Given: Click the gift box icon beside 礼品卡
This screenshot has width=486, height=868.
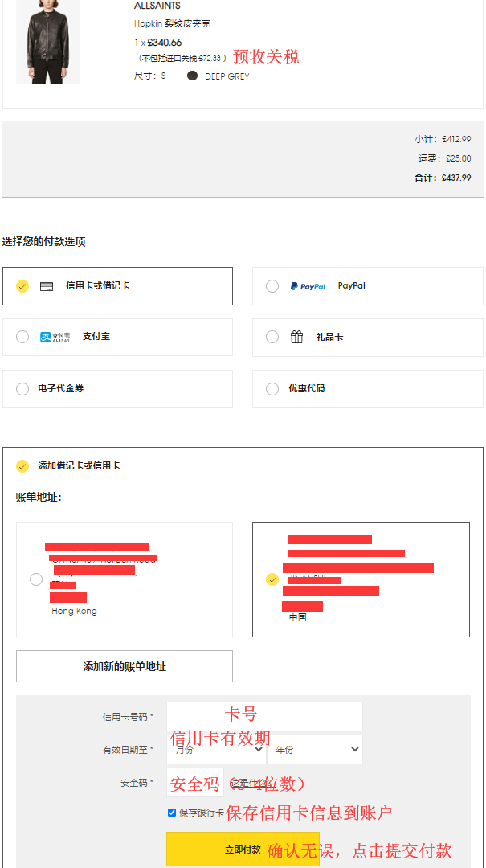Looking at the screenshot, I should (x=296, y=337).
